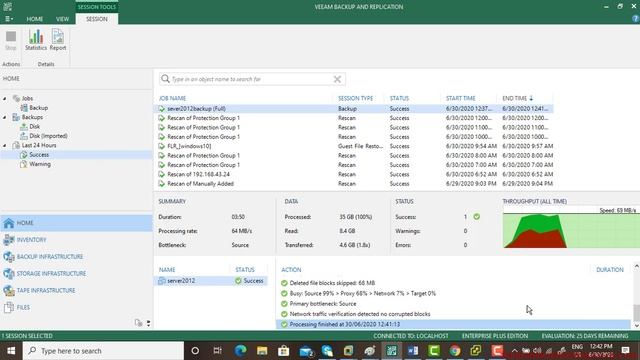Select Disk under Backups
This screenshot has width=640, height=360.
point(34,127)
